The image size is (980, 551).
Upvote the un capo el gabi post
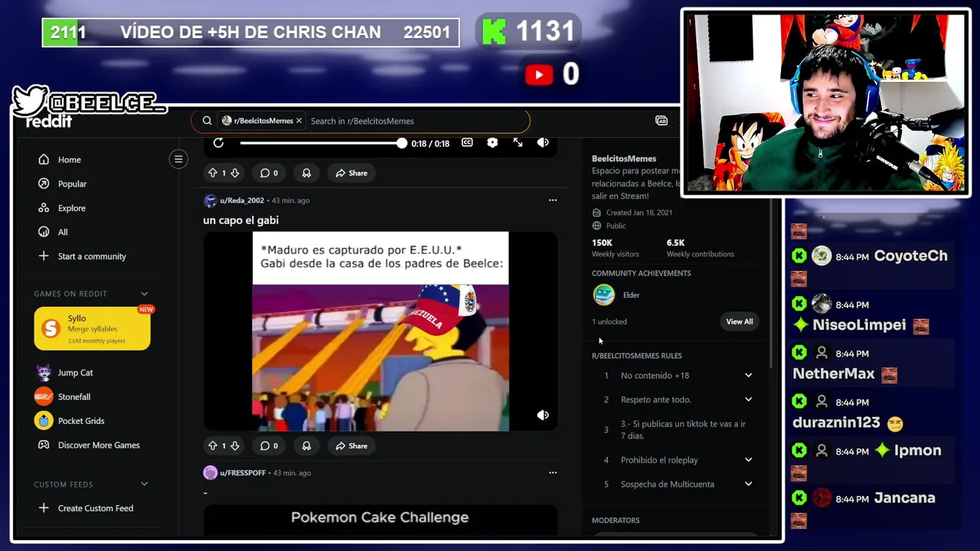click(213, 445)
